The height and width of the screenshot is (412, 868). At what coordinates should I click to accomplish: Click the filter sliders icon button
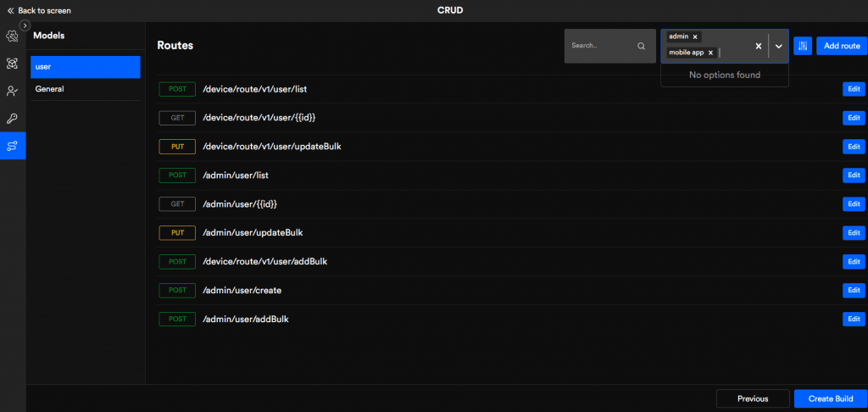pyautogui.click(x=803, y=46)
